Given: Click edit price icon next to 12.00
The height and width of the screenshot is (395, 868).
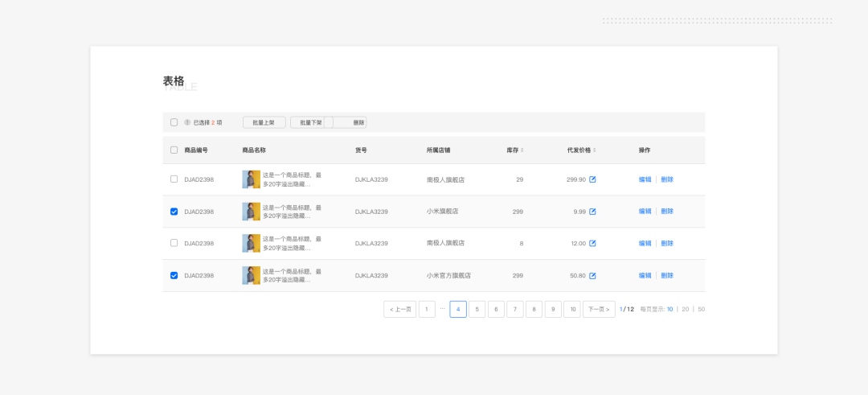Looking at the screenshot, I should click(592, 243).
